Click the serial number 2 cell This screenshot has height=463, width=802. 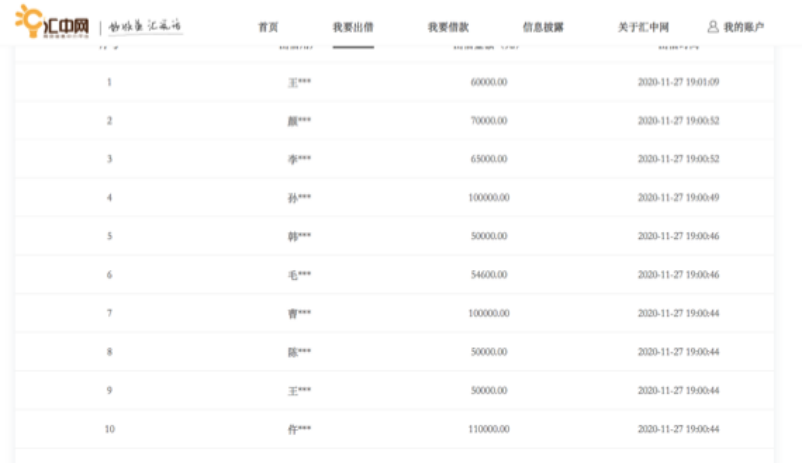click(109, 121)
